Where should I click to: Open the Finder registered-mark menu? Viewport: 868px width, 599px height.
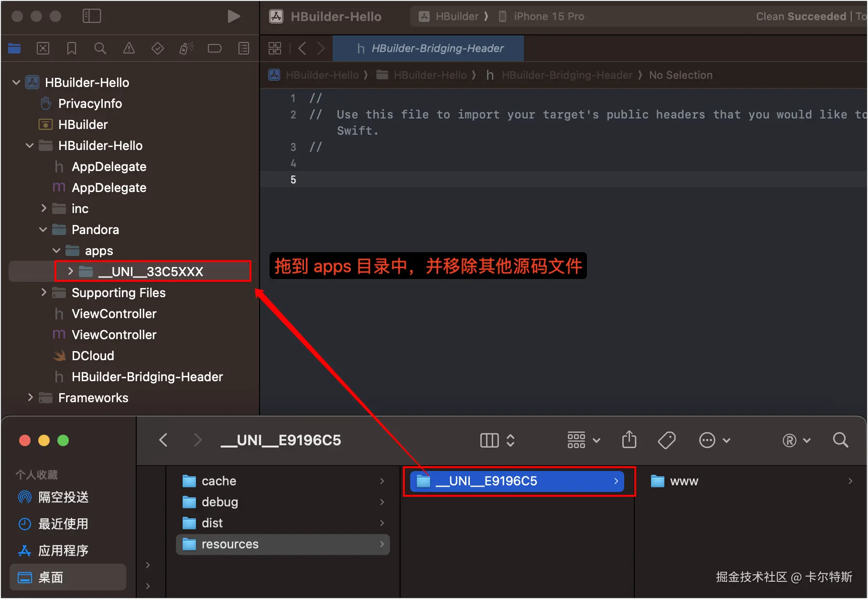coord(796,440)
